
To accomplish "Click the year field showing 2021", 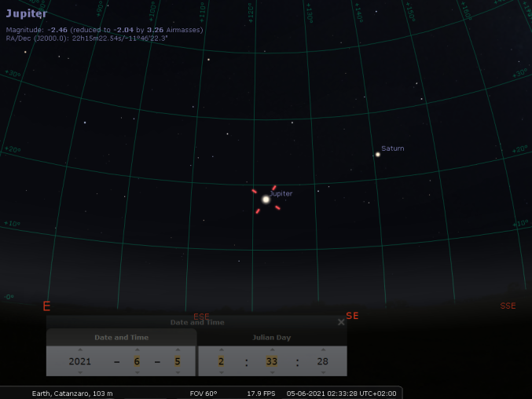I will point(79,361).
